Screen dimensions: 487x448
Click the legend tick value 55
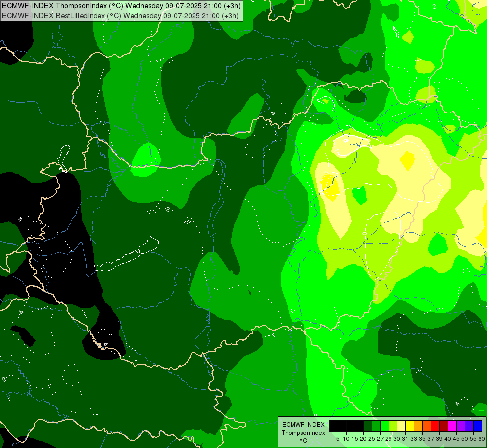[x=473, y=439]
